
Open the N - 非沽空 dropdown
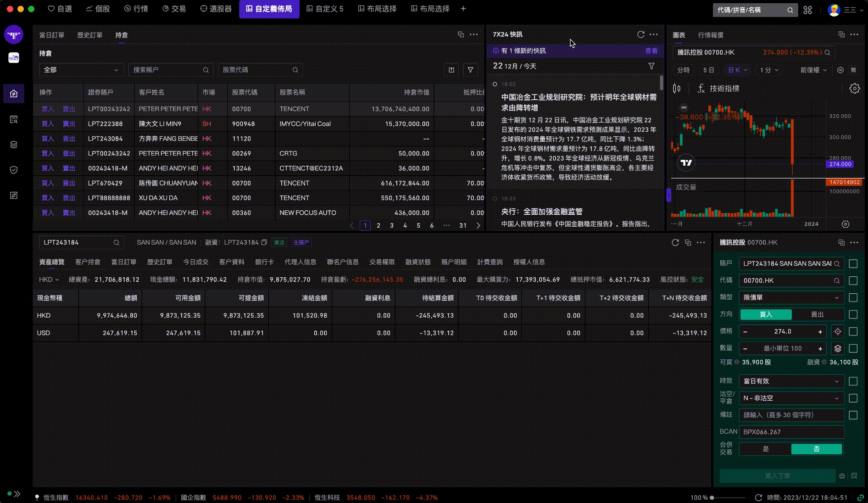pos(791,398)
